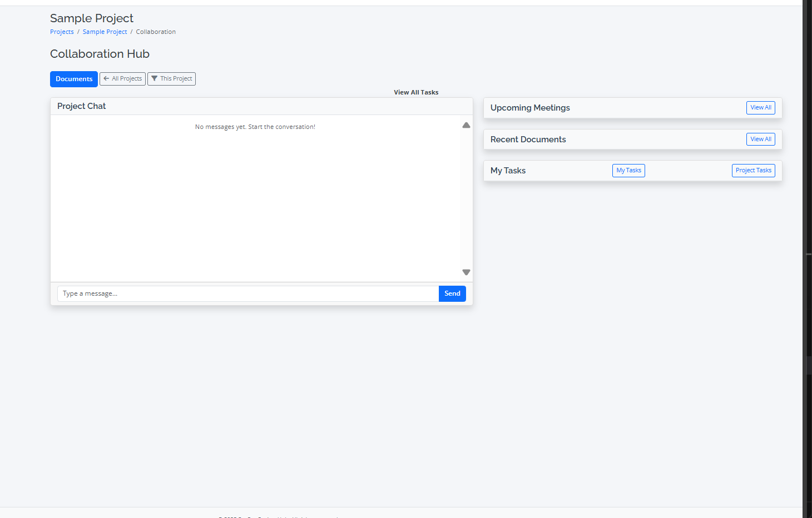View all Recent Documents
The height and width of the screenshot is (518, 812).
(760, 140)
